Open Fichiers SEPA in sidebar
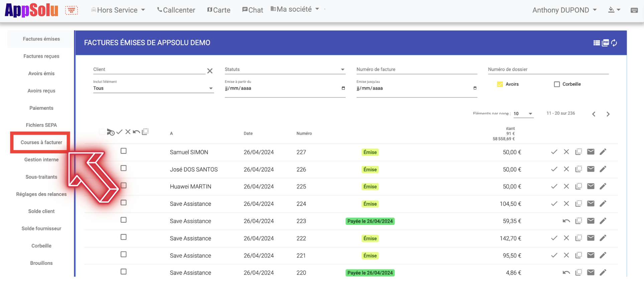 pyautogui.click(x=41, y=125)
